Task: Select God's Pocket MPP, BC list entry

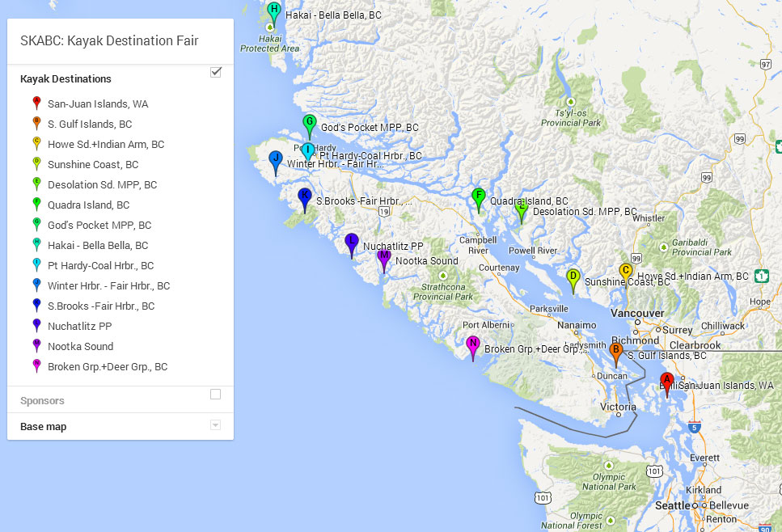Action: pyautogui.click(x=99, y=226)
